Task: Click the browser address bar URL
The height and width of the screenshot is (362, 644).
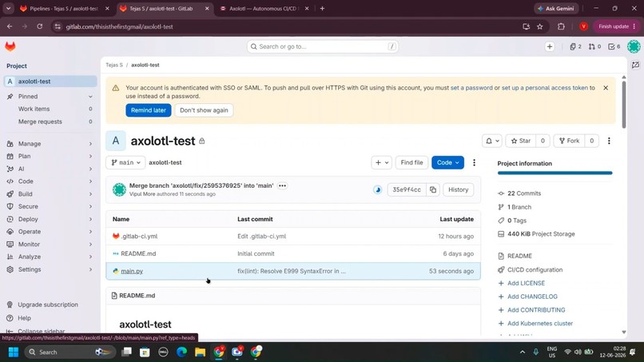Action: (x=120, y=26)
